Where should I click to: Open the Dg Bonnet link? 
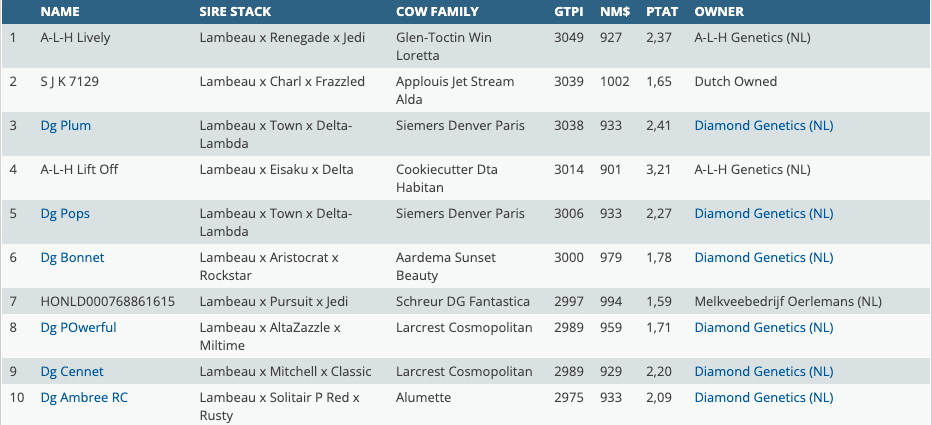[72, 258]
